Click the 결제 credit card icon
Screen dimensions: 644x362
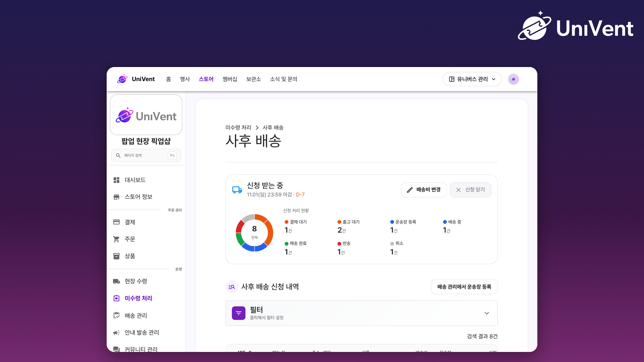click(x=116, y=222)
